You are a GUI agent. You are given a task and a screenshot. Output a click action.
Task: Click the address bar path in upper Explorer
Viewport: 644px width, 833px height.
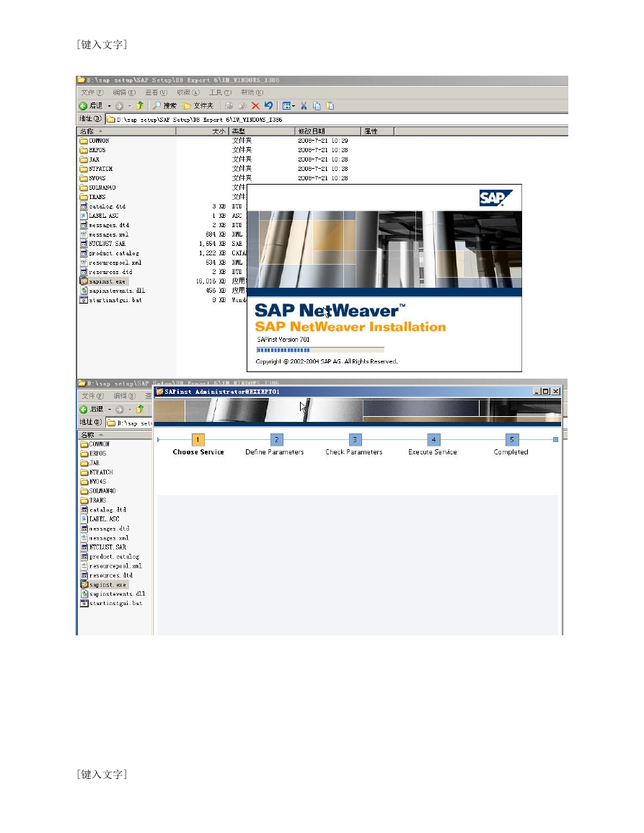click(x=336, y=120)
